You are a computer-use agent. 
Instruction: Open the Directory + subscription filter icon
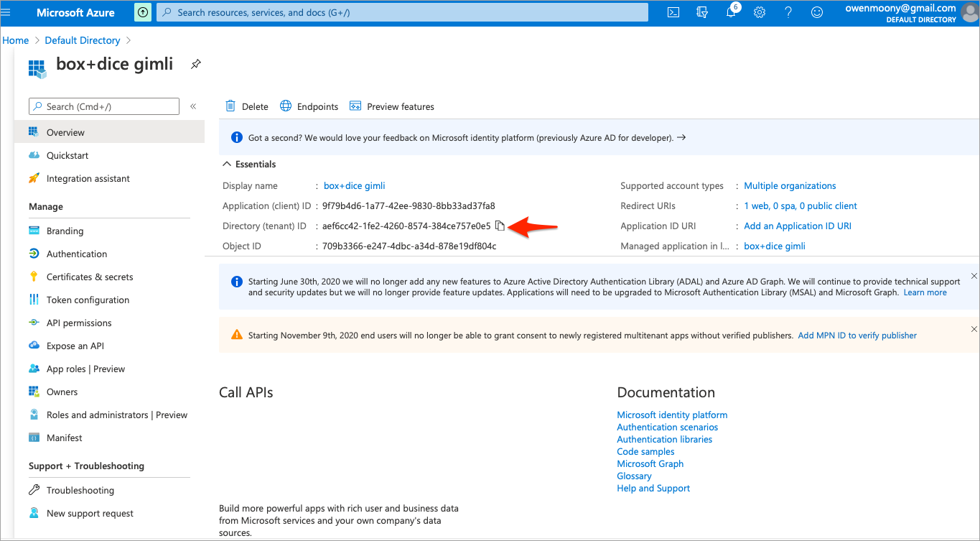pos(702,12)
